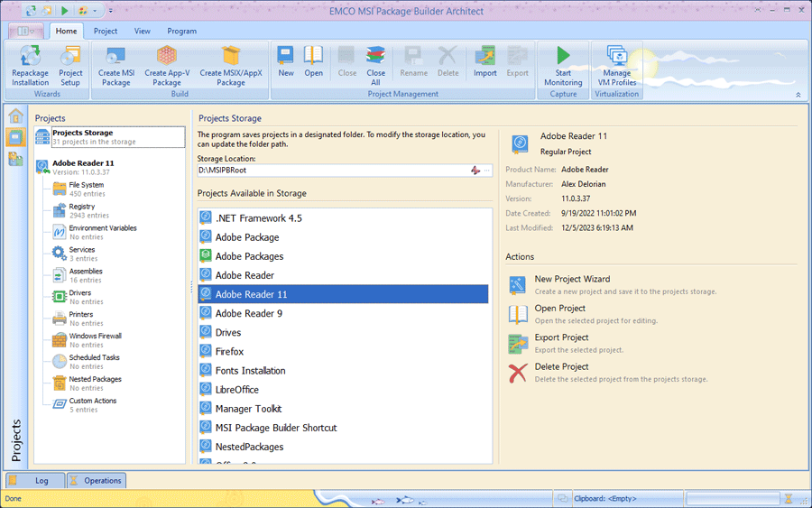This screenshot has width=812, height=508.
Task: Open Manage VM Profiles
Action: pyautogui.click(x=617, y=66)
